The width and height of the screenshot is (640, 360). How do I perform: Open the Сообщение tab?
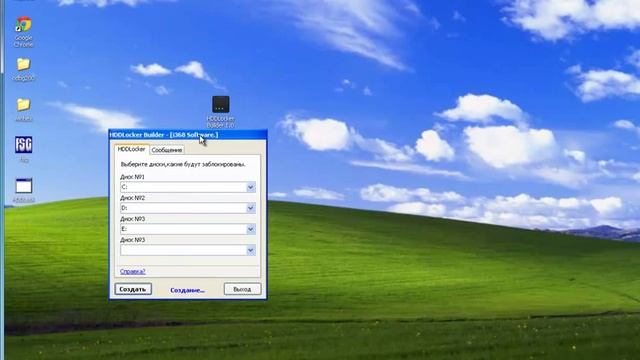pos(167,150)
